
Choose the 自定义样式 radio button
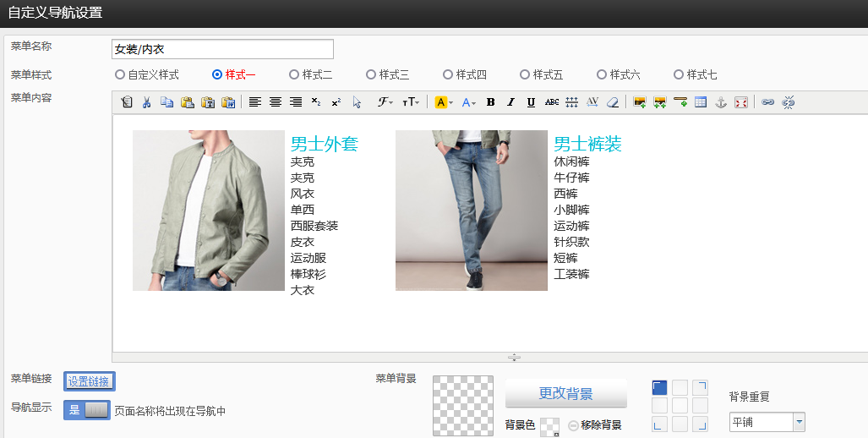tap(120, 74)
